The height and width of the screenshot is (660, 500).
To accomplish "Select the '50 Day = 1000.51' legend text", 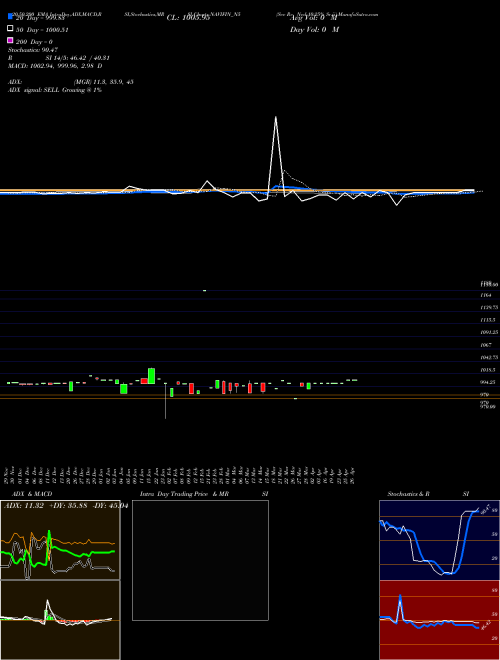I will coord(43,30).
